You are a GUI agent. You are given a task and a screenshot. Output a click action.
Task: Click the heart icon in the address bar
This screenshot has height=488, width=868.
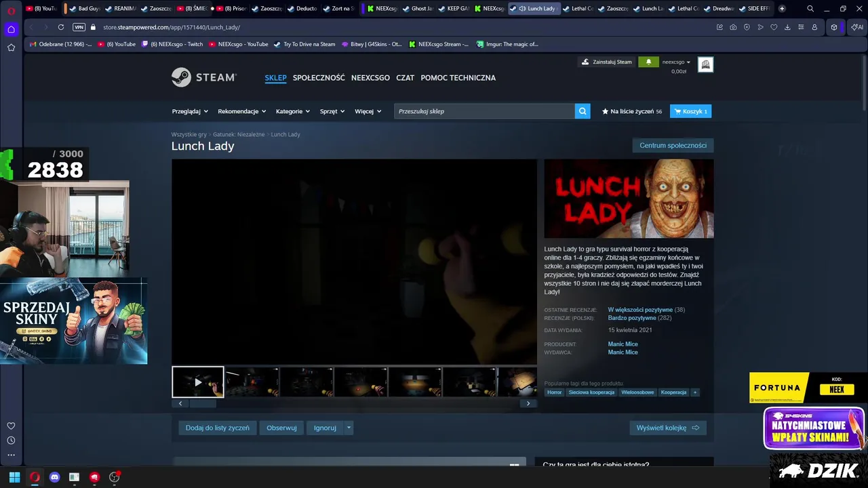pyautogui.click(x=774, y=27)
